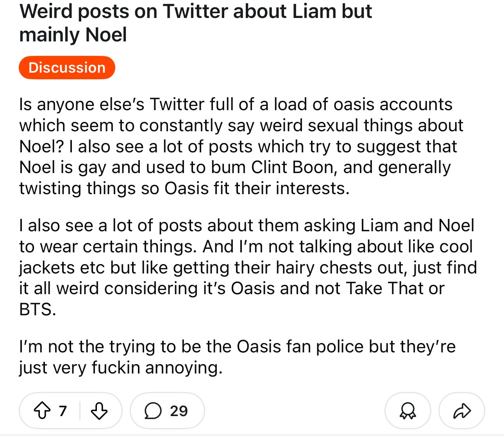504x436 pixels.
Task: Select the orange Discussion flair tag
Action: click(x=67, y=68)
